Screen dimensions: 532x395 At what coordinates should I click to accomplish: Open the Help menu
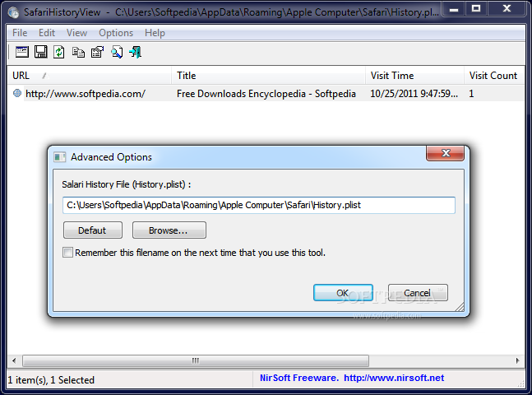155,33
